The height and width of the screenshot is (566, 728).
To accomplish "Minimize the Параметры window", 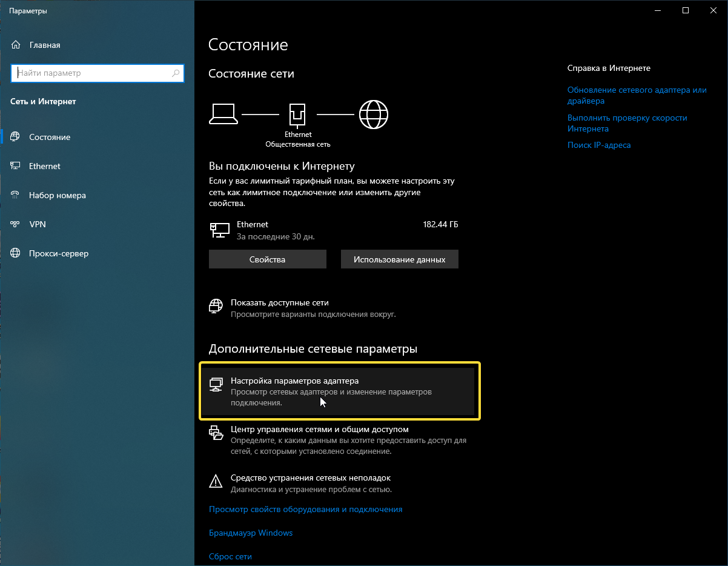I will click(658, 10).
